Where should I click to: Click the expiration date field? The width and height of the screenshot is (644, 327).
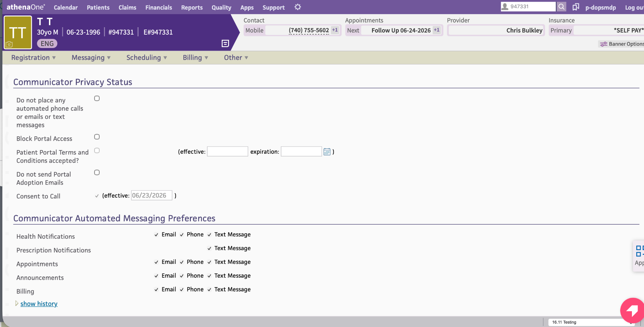pos(301,151)
